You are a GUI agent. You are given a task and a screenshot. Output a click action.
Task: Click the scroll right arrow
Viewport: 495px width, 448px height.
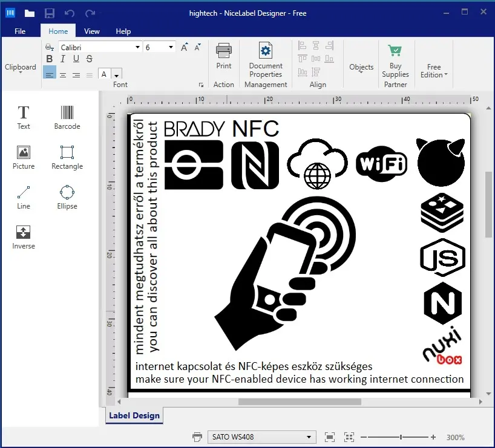tap(480, 401)
